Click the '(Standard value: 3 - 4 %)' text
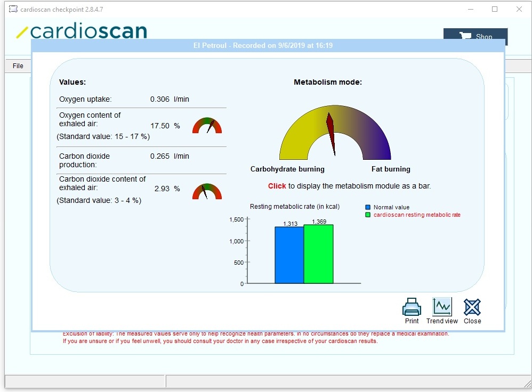Screen dimensions: 532x392 point(99,200)
